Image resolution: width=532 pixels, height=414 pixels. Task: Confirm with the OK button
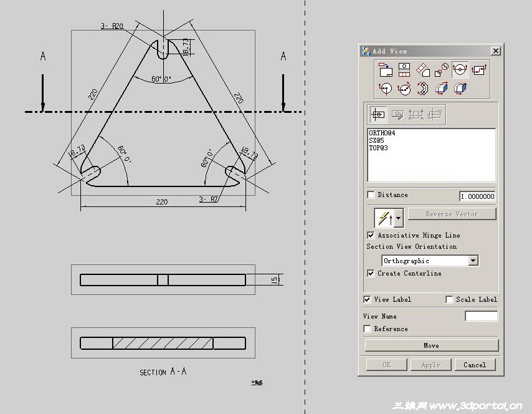point(386,365)
